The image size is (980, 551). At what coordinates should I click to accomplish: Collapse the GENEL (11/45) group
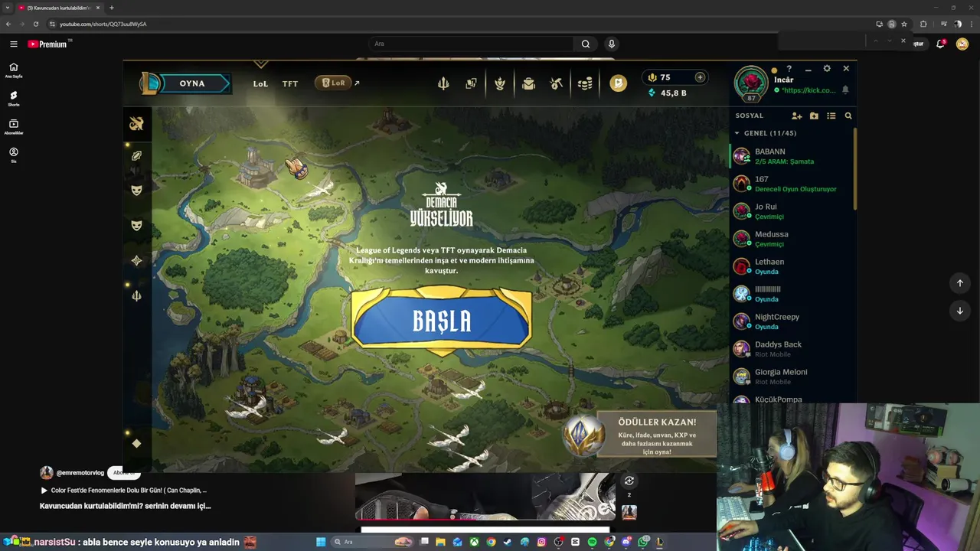pos(765,133)
